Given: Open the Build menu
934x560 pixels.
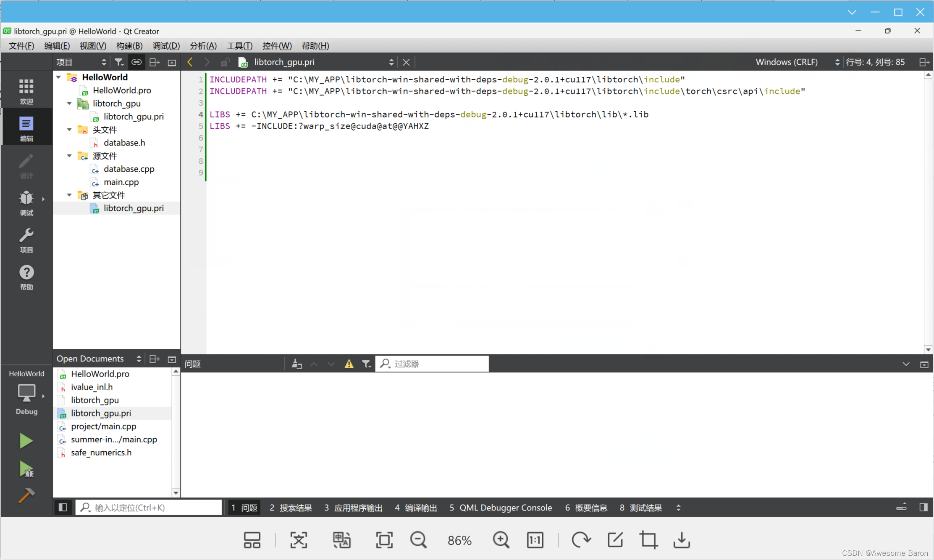Looking at the screenshot, I should (129, 46).
